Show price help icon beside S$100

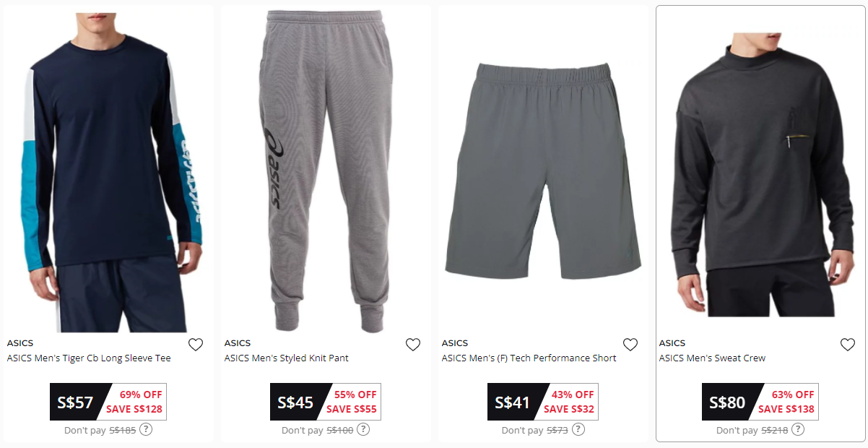tap(363, 429)
